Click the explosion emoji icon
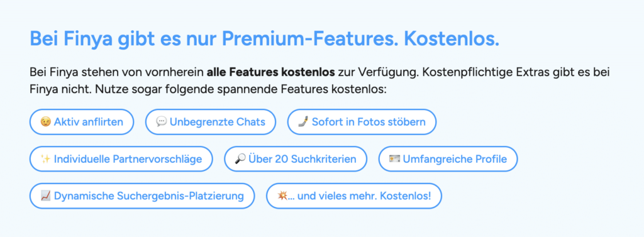The image size is (644, 237). coord(282,196)
